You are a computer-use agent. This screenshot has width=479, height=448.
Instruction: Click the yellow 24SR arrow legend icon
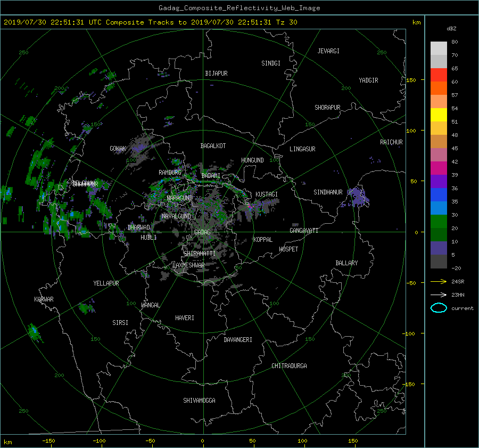(439, 281)
